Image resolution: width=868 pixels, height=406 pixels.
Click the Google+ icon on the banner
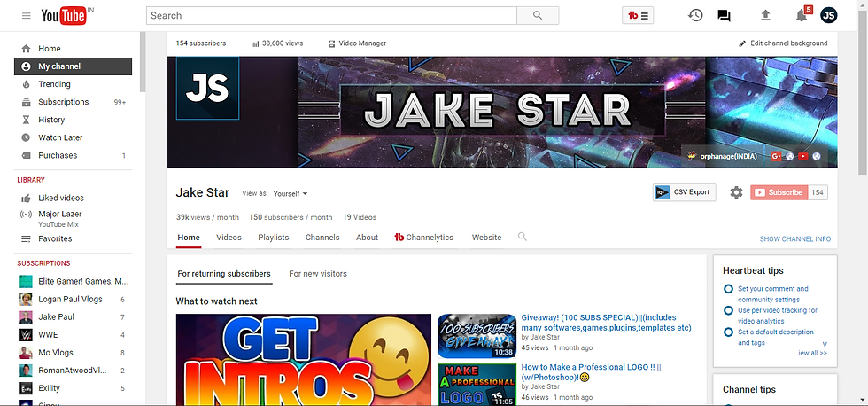click(x=777, y=156)
